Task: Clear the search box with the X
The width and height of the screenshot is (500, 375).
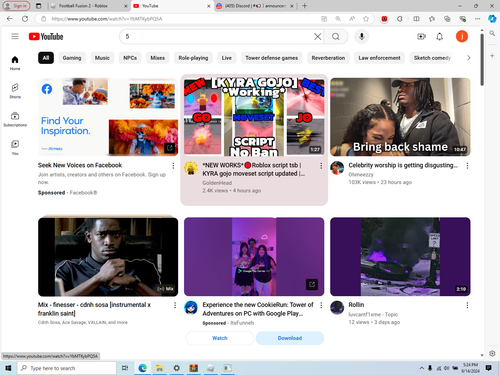Action: pyautogui.click(x=318, y=36)
